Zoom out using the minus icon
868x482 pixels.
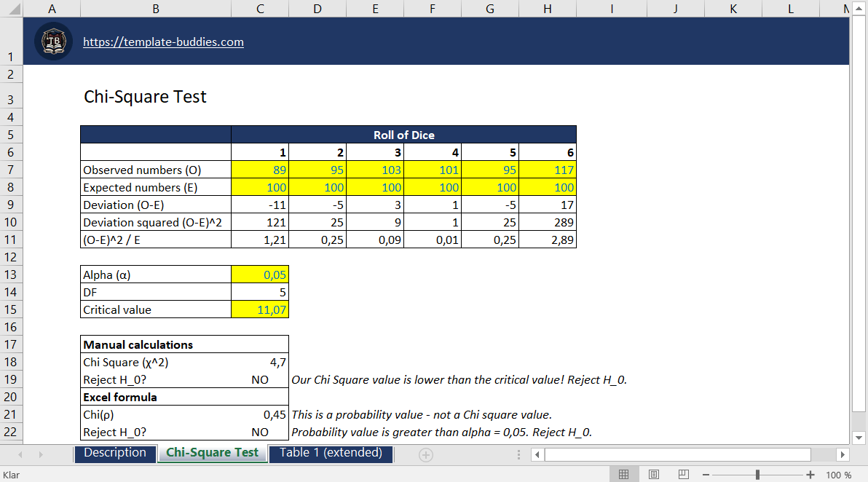click(706, 473)
